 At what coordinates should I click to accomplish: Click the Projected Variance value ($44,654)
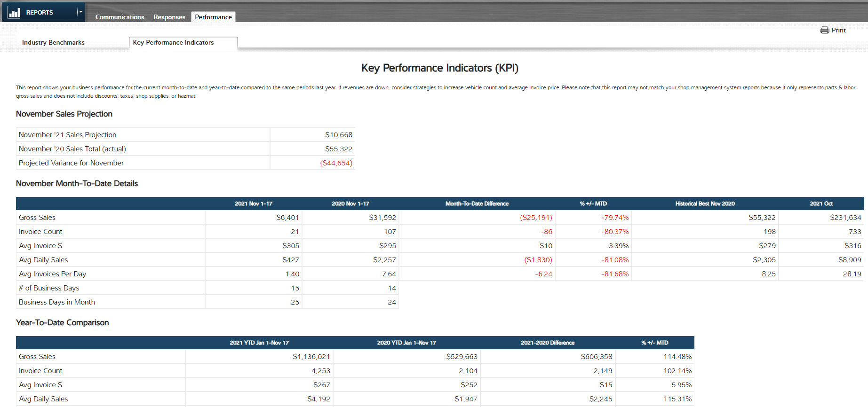pos(336,163)
